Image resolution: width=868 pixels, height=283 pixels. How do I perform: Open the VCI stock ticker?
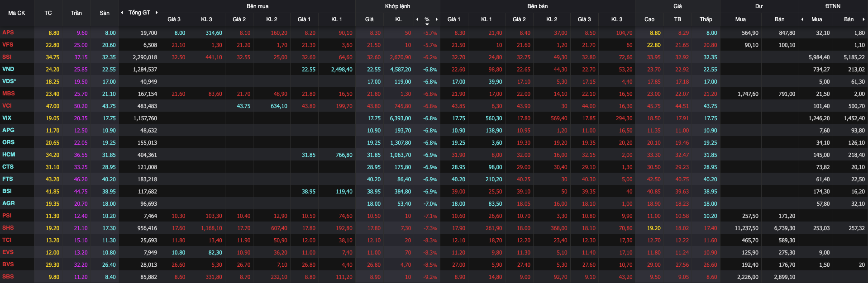pyautogui.click(x=7, y=106)
